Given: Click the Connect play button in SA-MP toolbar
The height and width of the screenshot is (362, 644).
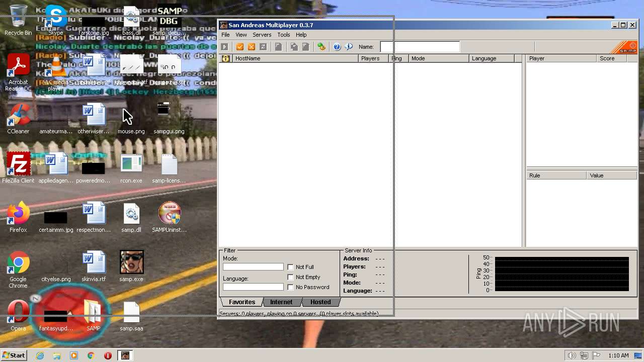Looking at the screenshot, I should click(224, 47).
